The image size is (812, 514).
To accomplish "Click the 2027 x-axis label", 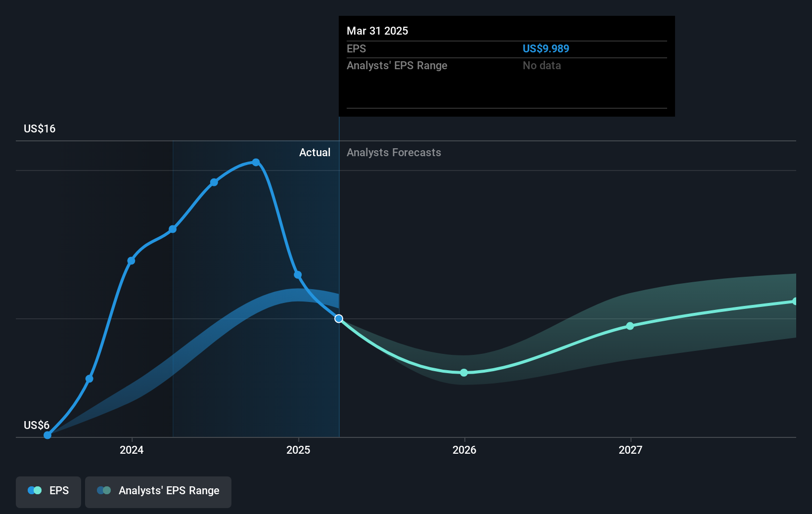I will click(x=631, y=450).
